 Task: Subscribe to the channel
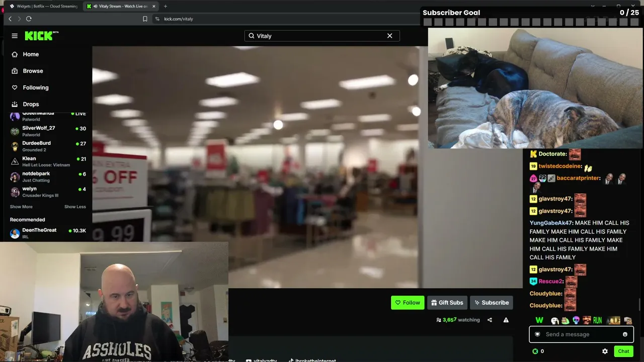[x=492, y=303]
